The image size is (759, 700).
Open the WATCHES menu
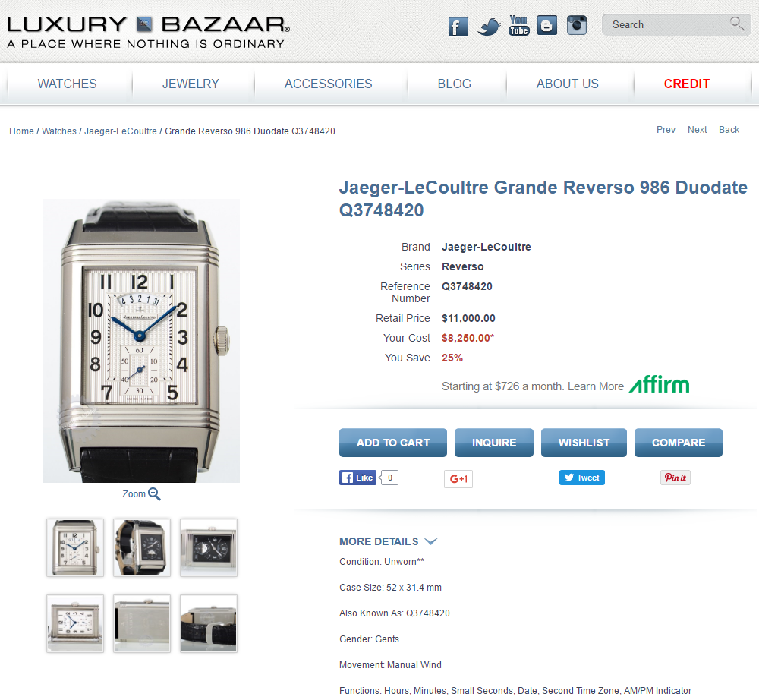68,84
